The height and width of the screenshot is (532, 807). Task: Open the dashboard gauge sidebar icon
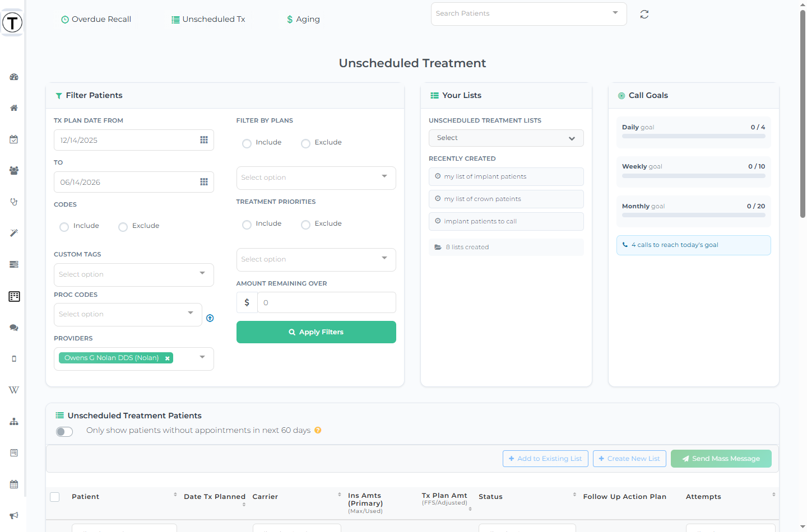14,77
